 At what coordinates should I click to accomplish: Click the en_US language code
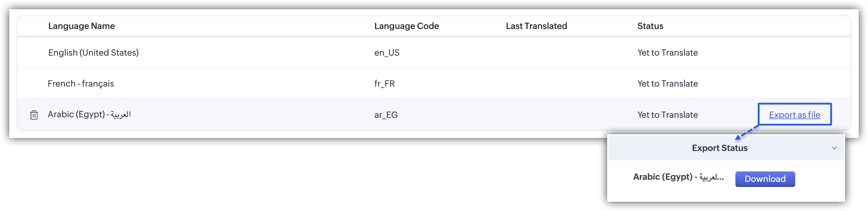pyautogui.click(x=387, y=53)
